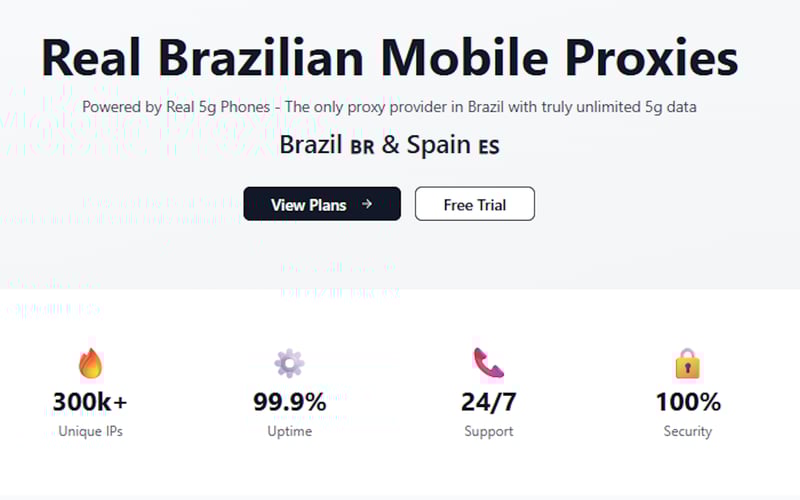This screenshot has width=800, height=500.
Task: Select the word Brazil in country line
Action: [x=311, y=144]
